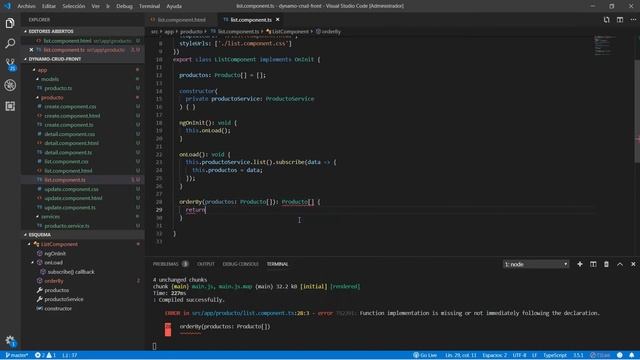Screen dimensions: 640x360
Task: Click ListComponent in the breadcrumb
Action: (290, 31)
